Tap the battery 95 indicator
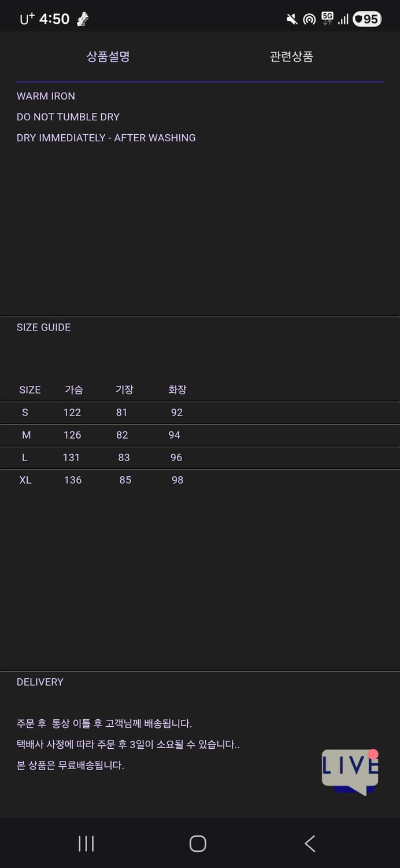400x868 pixels. pyautogui.click(x=366, y=19)
